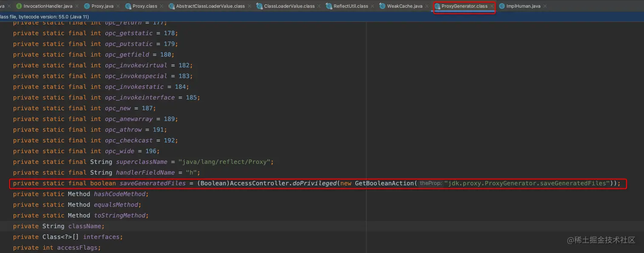Click the opc_wide field name
The image size is (644, 253).
click(x=120, y=151)
